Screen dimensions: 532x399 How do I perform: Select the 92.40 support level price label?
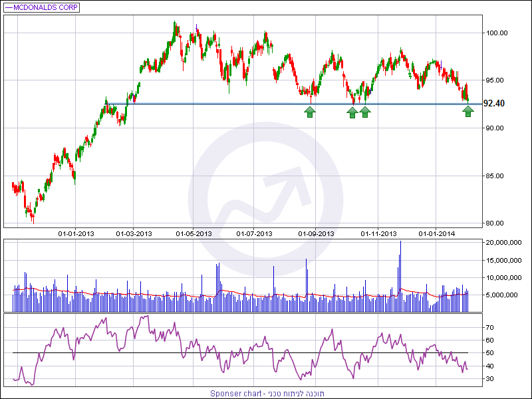[493, 104]
